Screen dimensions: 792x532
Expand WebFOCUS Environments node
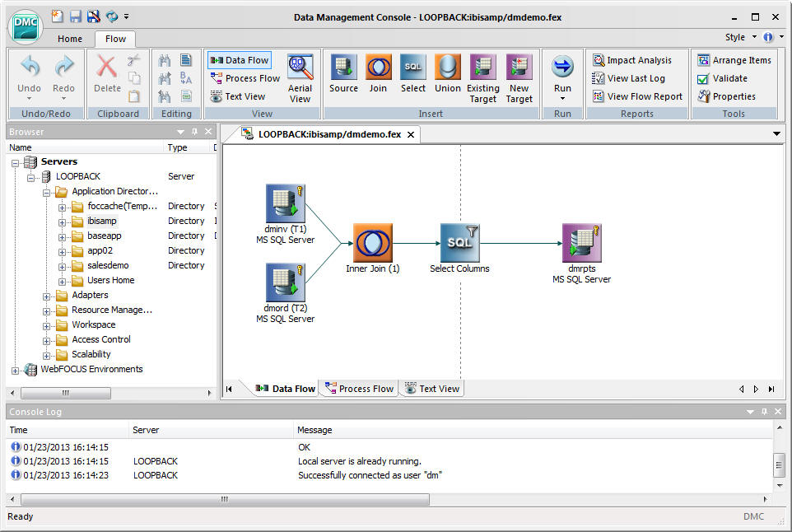[15, 371]
